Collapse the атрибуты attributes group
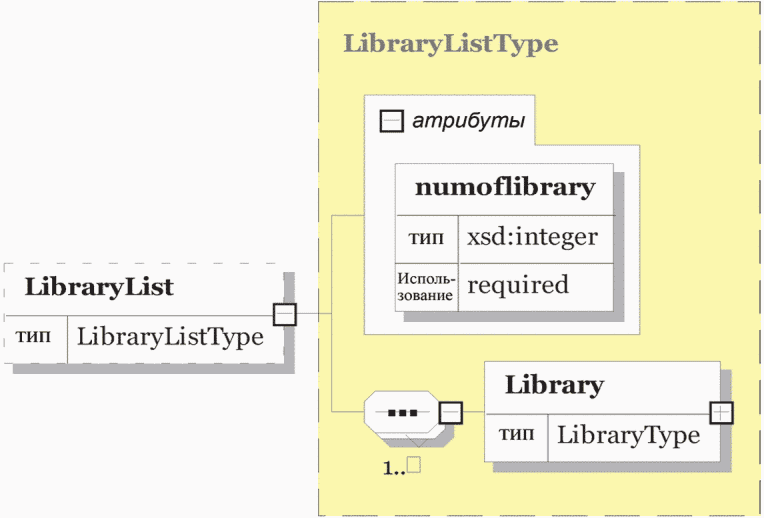The width and height of the screenshot is (764, 518). point(391,121)
